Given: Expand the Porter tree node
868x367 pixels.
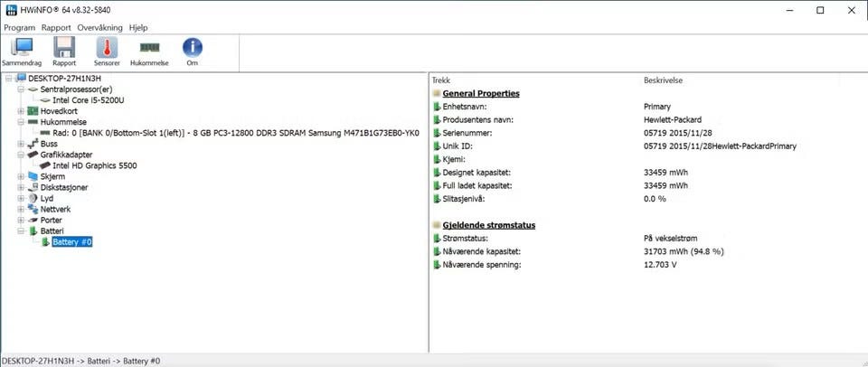Looking at the screenshot, I should pyautogui.click(x=21, y=221).
